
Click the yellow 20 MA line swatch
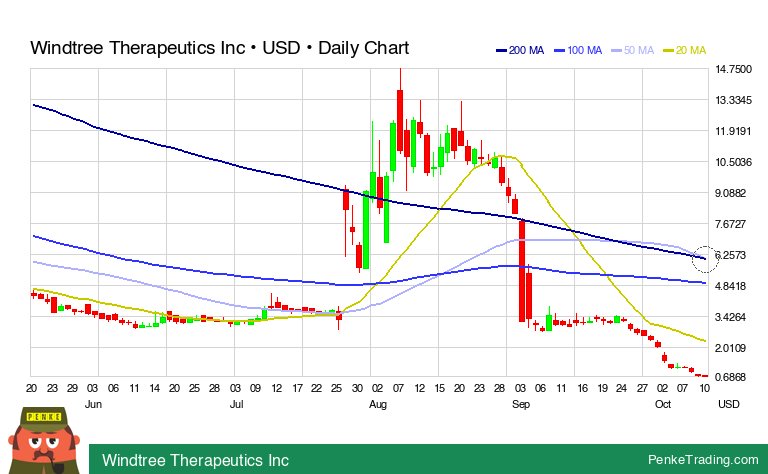pyautogui.click(x=668, y=50)
